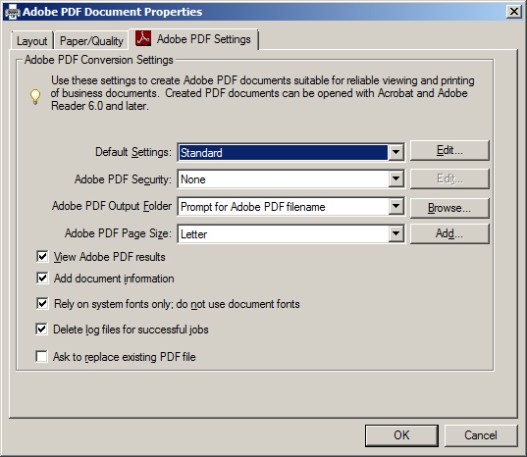Click the Adobe PDF Page Size label

[118, 233]
